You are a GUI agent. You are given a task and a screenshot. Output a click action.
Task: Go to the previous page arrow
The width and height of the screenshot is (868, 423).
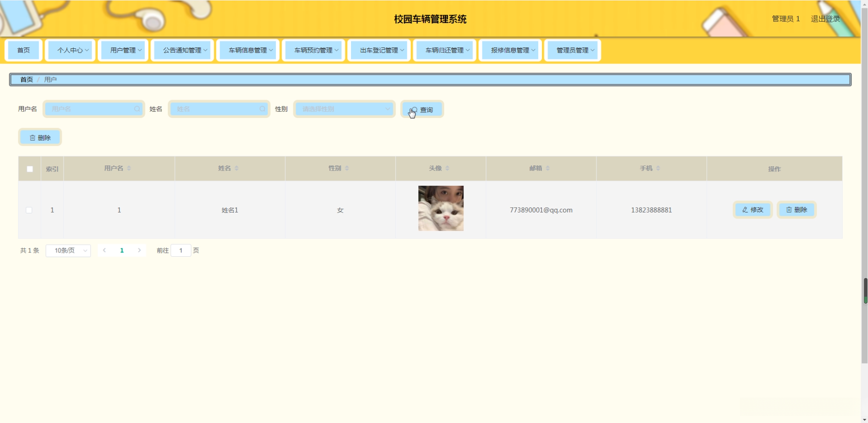pyautogui.click(x=105, y=250)
